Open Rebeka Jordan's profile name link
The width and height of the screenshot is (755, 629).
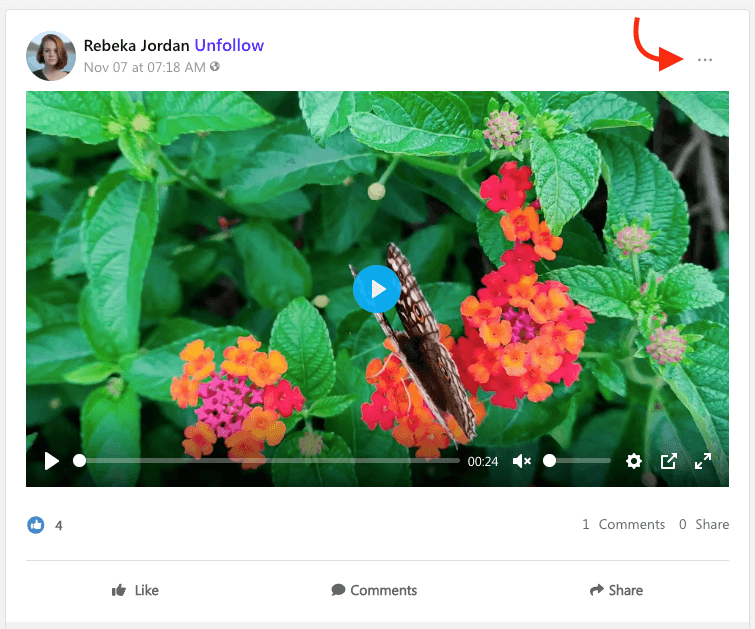pyautogui.click(x=136, y=46)
